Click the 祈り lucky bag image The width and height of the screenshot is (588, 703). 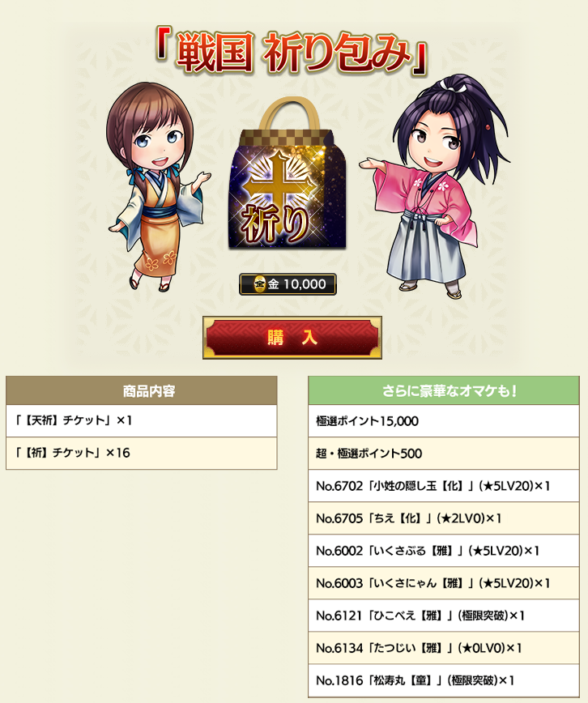point(287,175)
